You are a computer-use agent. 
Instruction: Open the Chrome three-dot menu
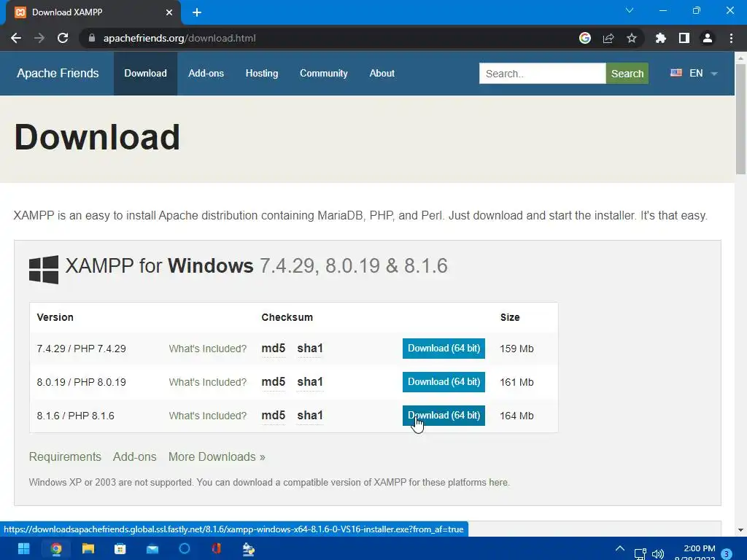(x=731, y=38)
